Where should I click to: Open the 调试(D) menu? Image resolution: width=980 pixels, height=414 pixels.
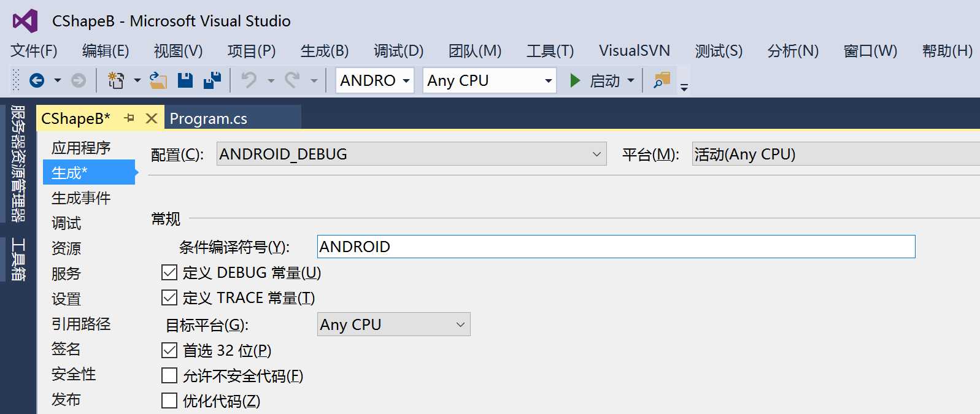pos(399,51)
